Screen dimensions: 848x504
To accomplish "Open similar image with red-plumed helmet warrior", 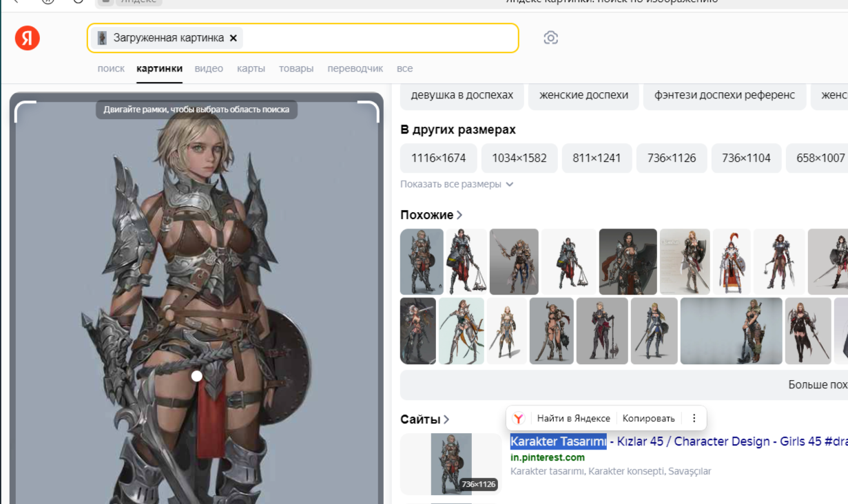I will [x=732, y=262].
